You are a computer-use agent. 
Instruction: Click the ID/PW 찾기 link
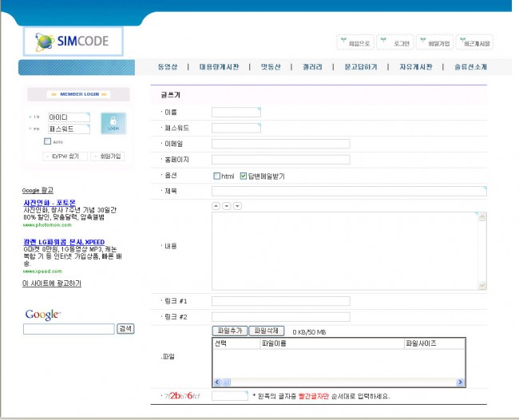click(65, 157)
